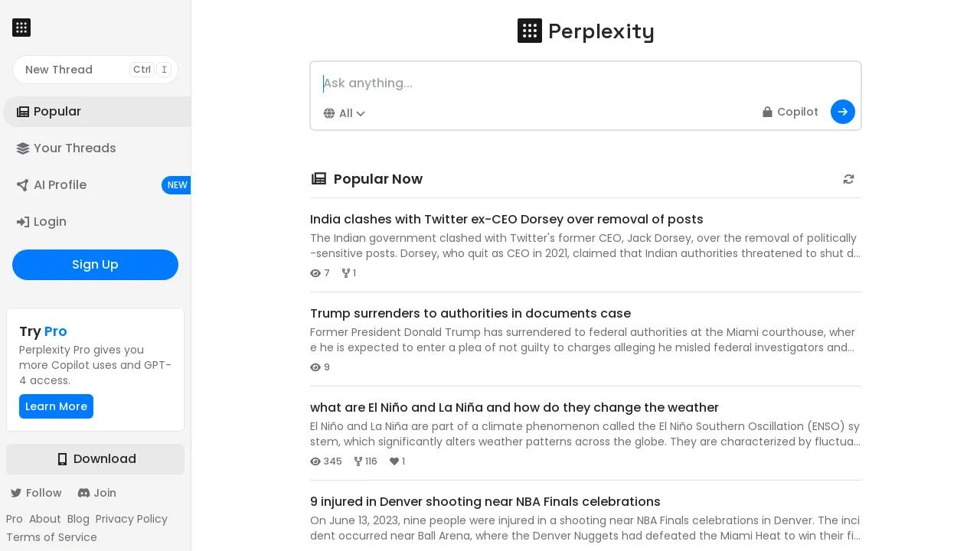The image size is (980, 551).
Task: Click the views eye icon on Trump post
Action: coord(315,367)
